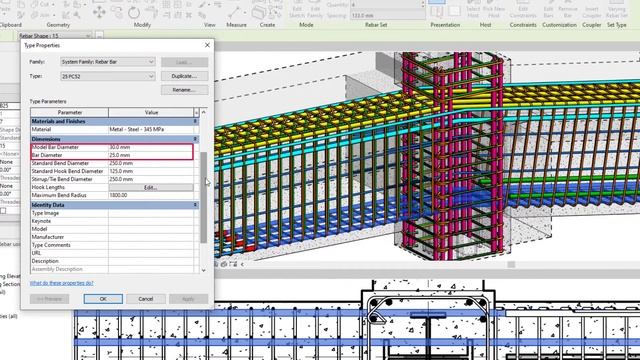Click the Description value cell

coord(151,261)
